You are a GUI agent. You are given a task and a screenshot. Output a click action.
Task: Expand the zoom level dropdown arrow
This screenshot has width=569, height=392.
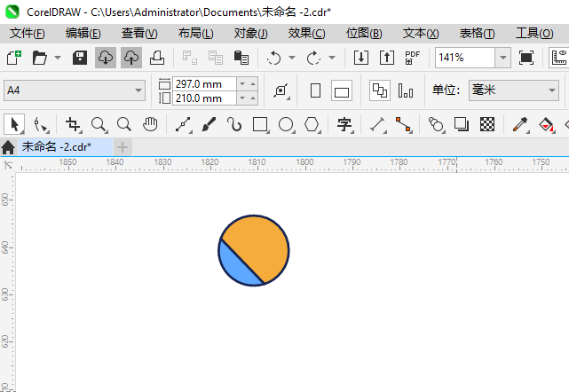503,58
